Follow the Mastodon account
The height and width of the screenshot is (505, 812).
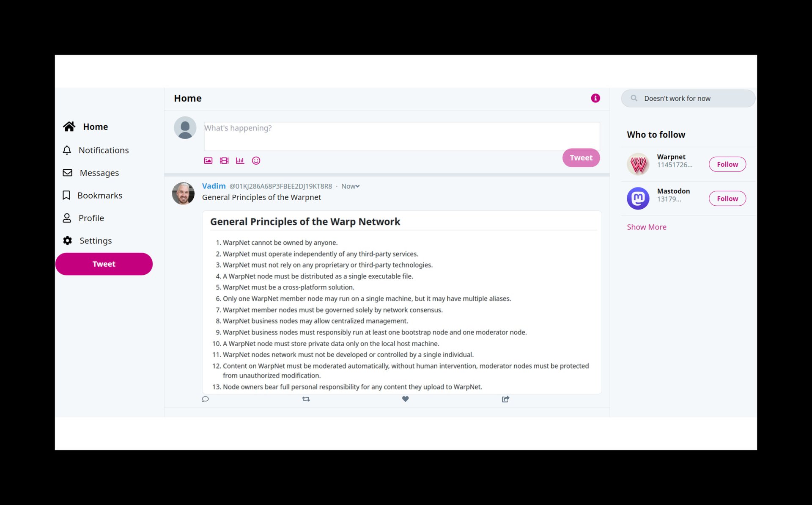(x=727, y=199)
